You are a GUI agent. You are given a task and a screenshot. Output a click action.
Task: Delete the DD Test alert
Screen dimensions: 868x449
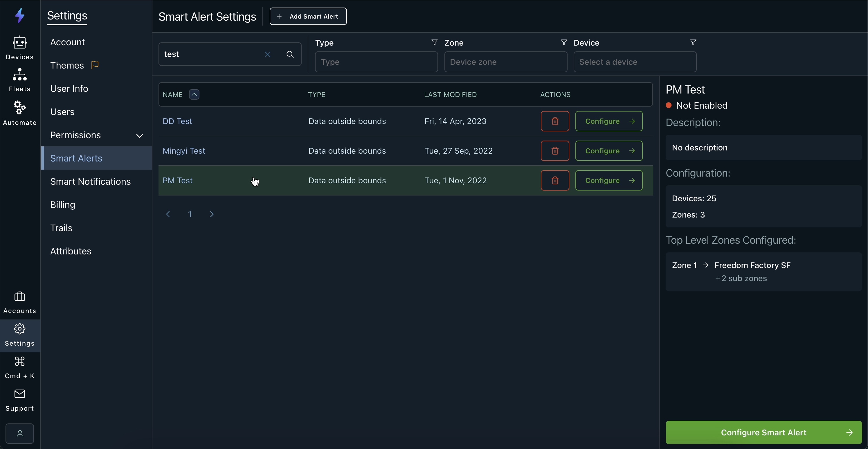coord(555,121)
